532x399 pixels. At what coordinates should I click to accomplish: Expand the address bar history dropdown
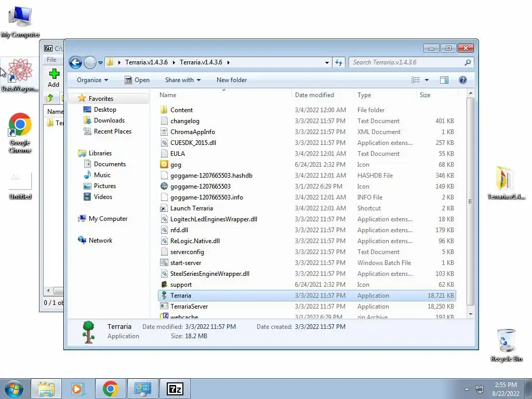coord(327,62)
